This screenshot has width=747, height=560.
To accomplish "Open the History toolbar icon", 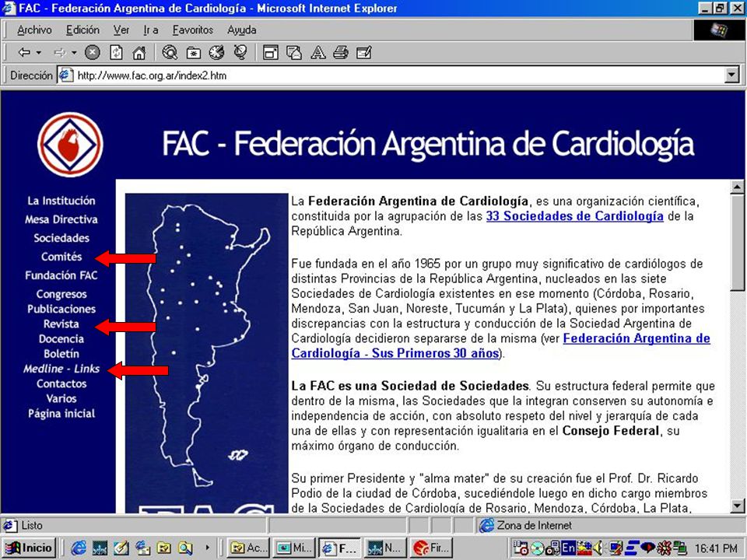I will 217,52.
